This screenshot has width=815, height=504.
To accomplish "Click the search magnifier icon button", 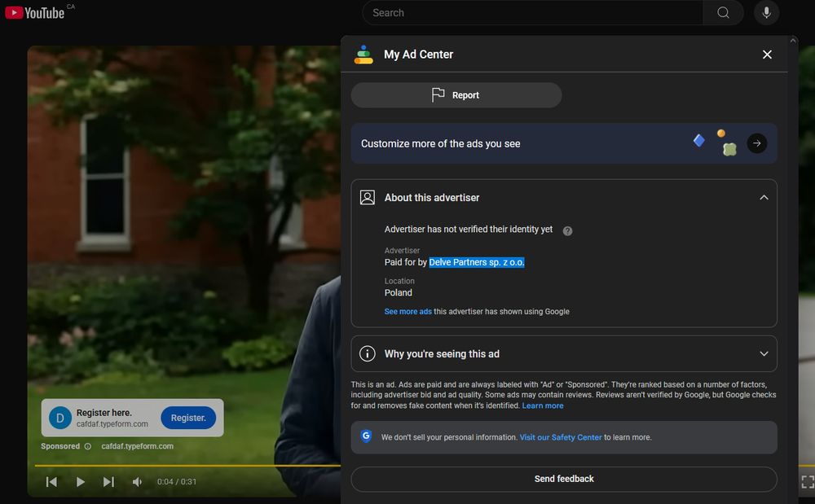I will point(723,13).
